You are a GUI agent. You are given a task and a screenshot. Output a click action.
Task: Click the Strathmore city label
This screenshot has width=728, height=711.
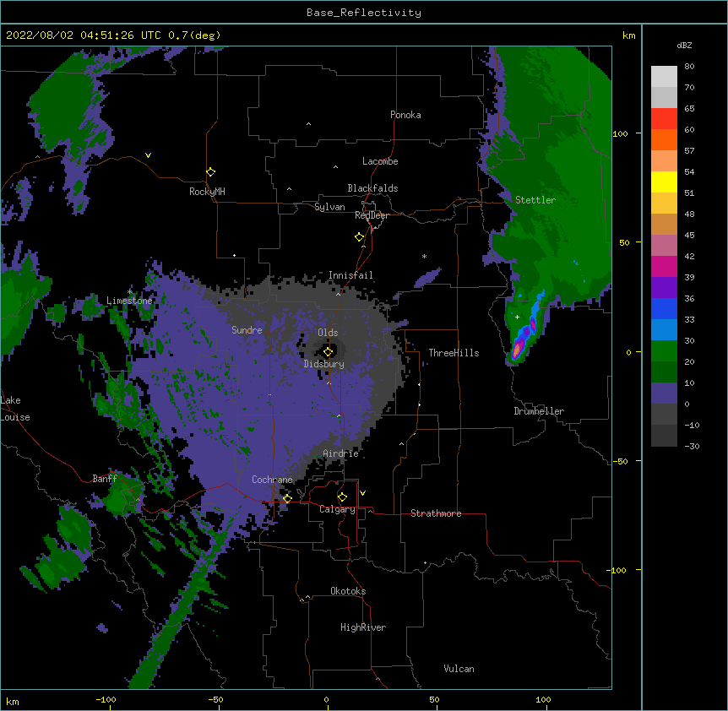(x=436, y=513)
